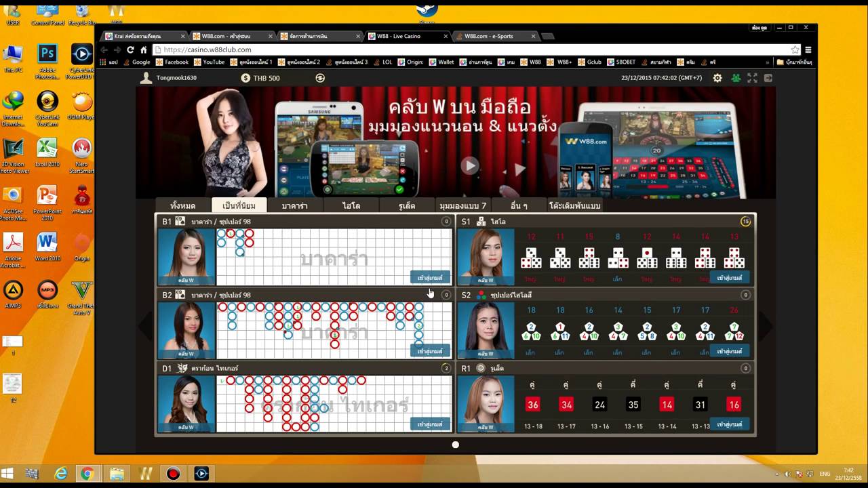This screenshot has height=488, width=868.
Task: Open the Facebook bookmark
Action: click(x=171, y=62)
